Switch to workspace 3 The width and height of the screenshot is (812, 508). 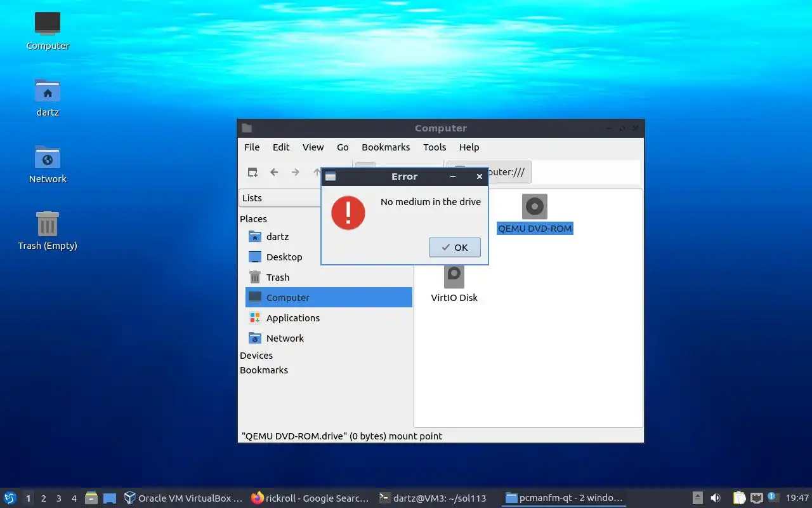[x=58, y=498]
